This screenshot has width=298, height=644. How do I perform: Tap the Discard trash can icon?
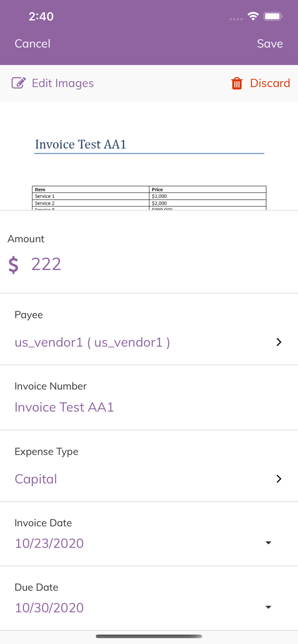(x=237, y=83)
